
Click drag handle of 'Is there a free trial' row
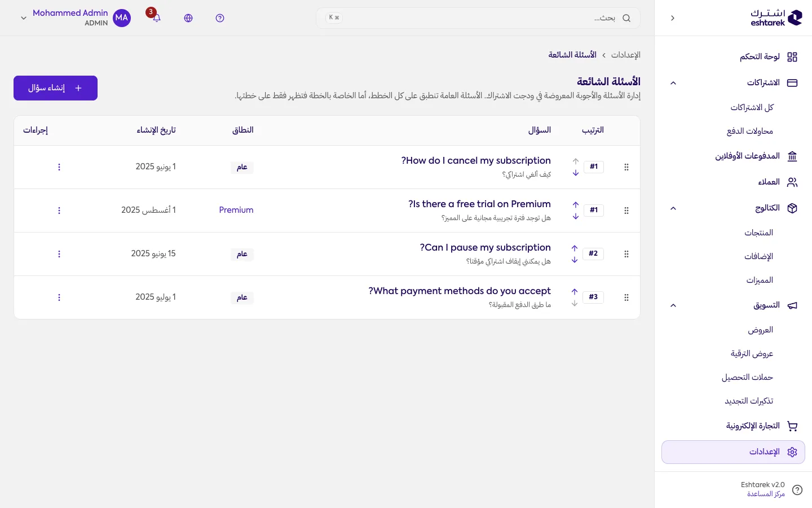[626, 211]
